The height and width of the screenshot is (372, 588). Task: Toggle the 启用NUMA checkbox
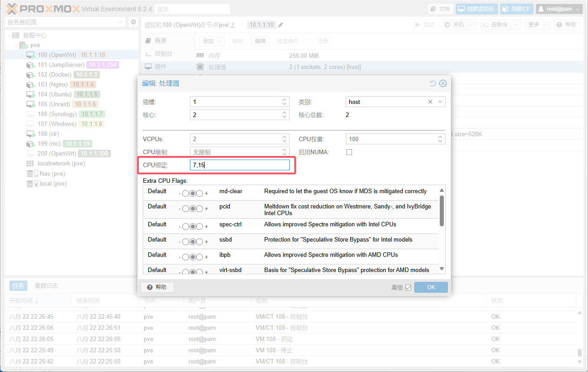coord(349,152)
